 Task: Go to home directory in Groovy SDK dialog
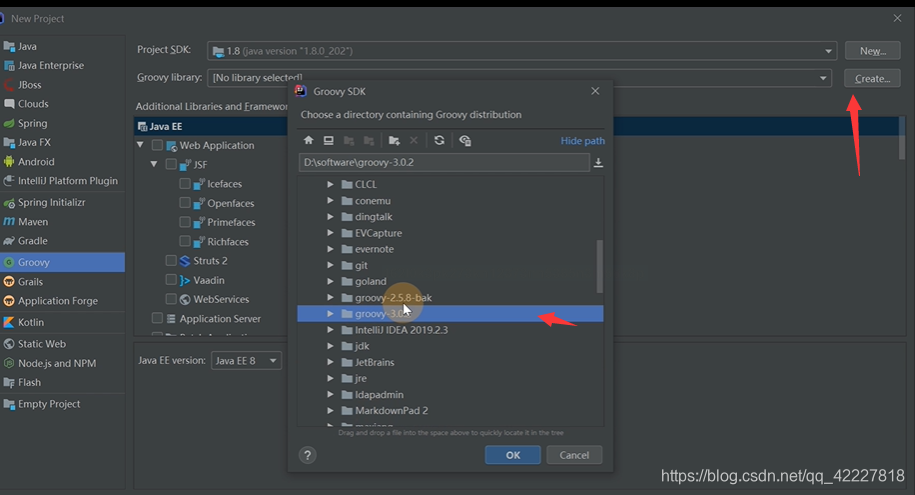coord(309,140)
